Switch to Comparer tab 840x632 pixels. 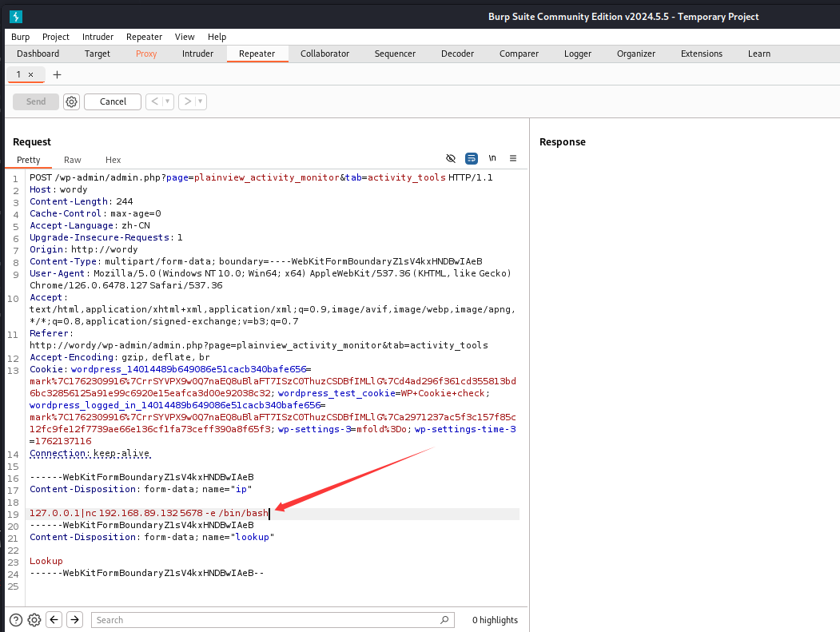pos(520,54)
